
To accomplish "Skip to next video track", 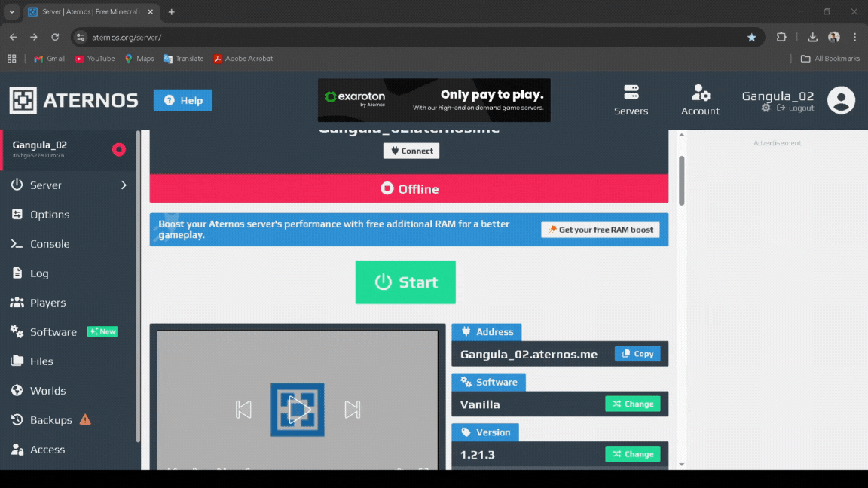I will coord(352,410).
